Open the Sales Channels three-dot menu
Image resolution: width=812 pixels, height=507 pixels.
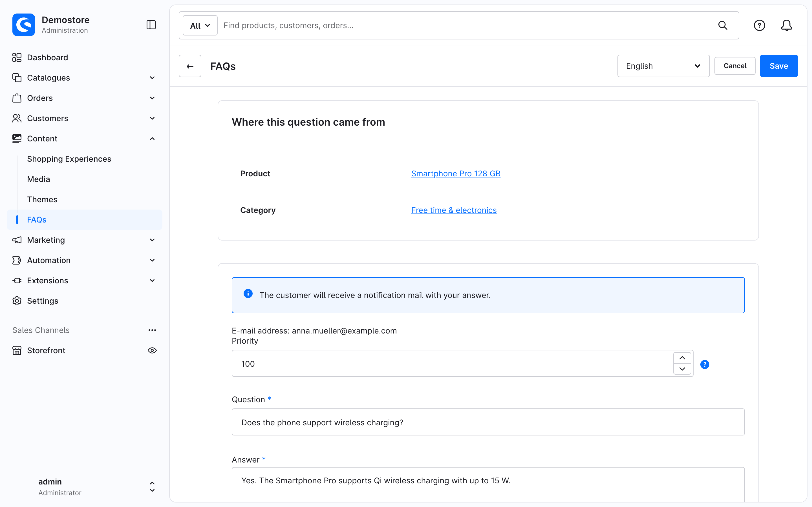pos(152,330)
